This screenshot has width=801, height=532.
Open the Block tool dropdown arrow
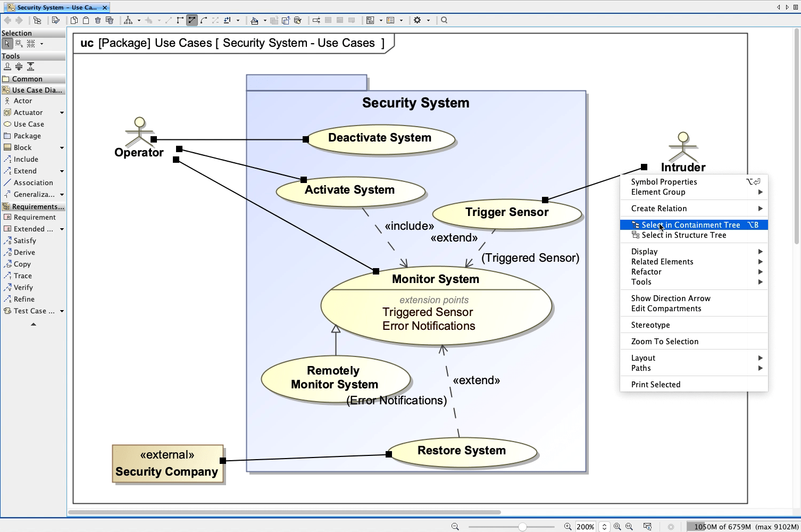(62, 147)
